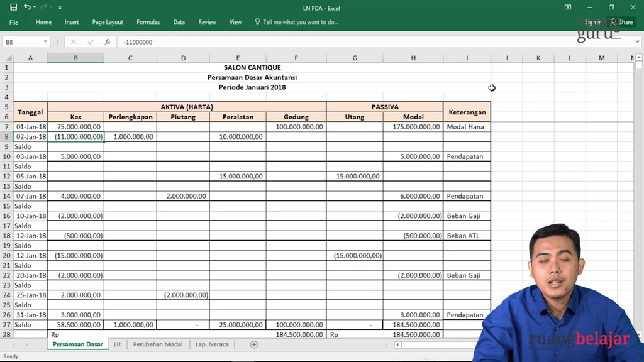This screenshot has width=644, height=362.
Task: Click the Insert Function fx icon
Action: tap(108, 42)
